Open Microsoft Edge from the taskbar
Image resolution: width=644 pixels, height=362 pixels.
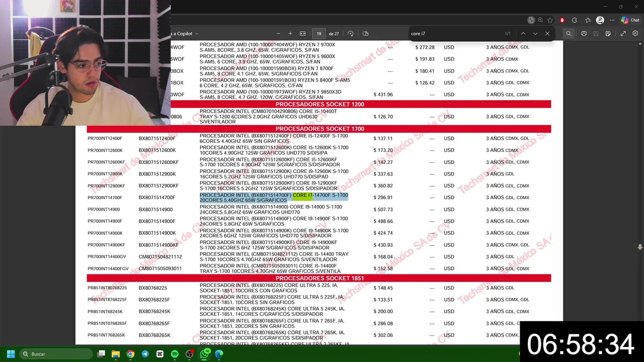pos(219,354)
